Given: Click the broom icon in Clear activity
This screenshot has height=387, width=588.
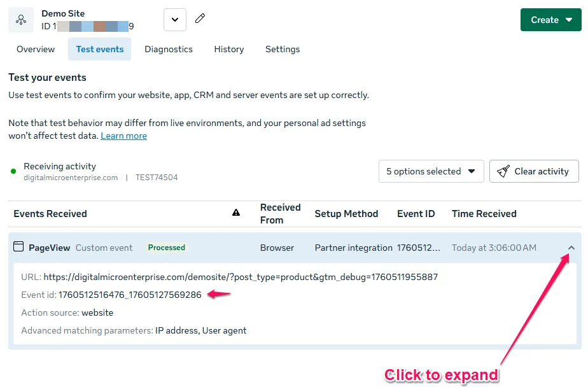Looking at the screenshot, I should coord(503,171).
